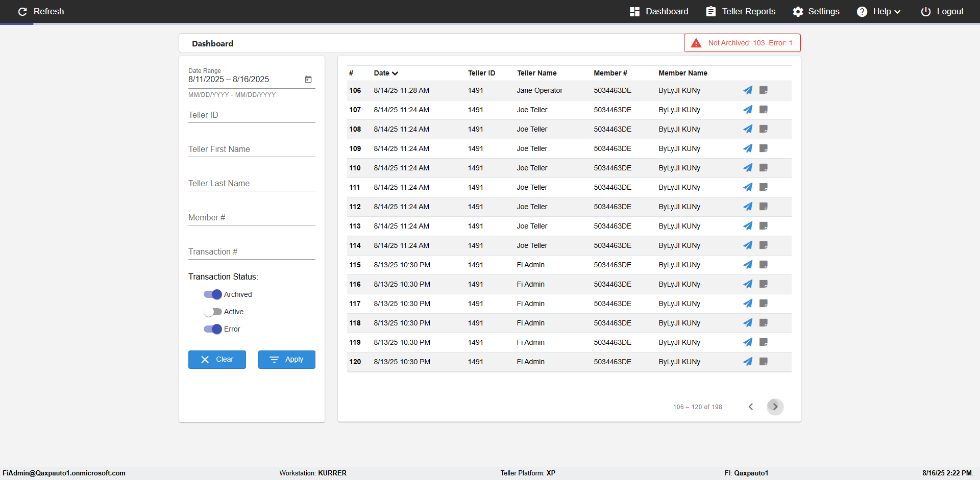Open the note icon for transaction 107
The height and width of the screenshot is (480, 980).
tap(764, 110)
